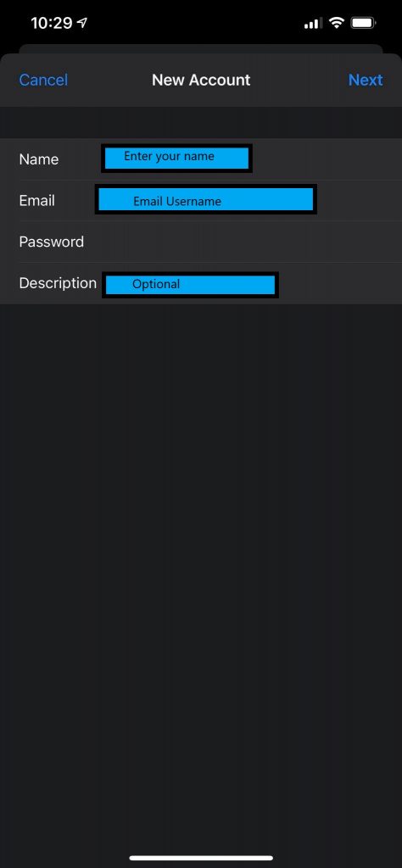402x868 pixels.
Task: Tap the Password row label
Action: pyautogui.click(x=52, y=242)
